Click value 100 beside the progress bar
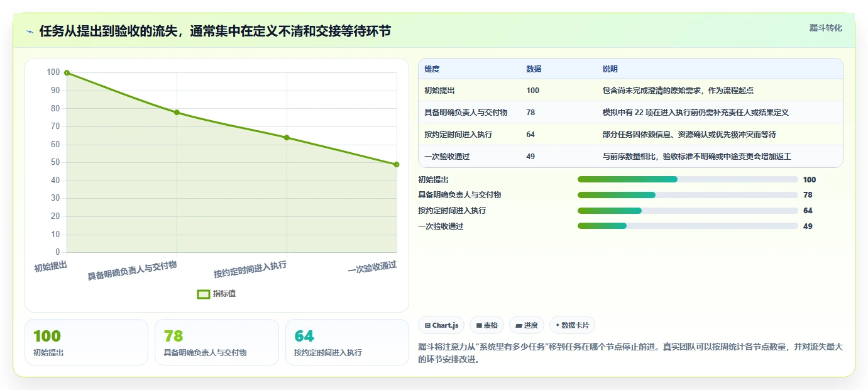The height and width of the screenshot is (390, 868). 810,179
